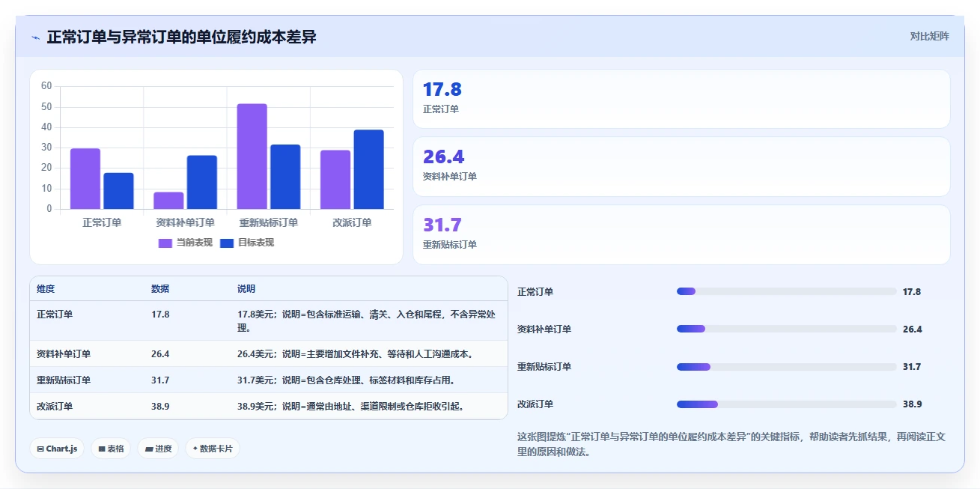980x489 pixels.
Task: Click the description starting 31.7美元 in table
Action: [x=347, y=380]
